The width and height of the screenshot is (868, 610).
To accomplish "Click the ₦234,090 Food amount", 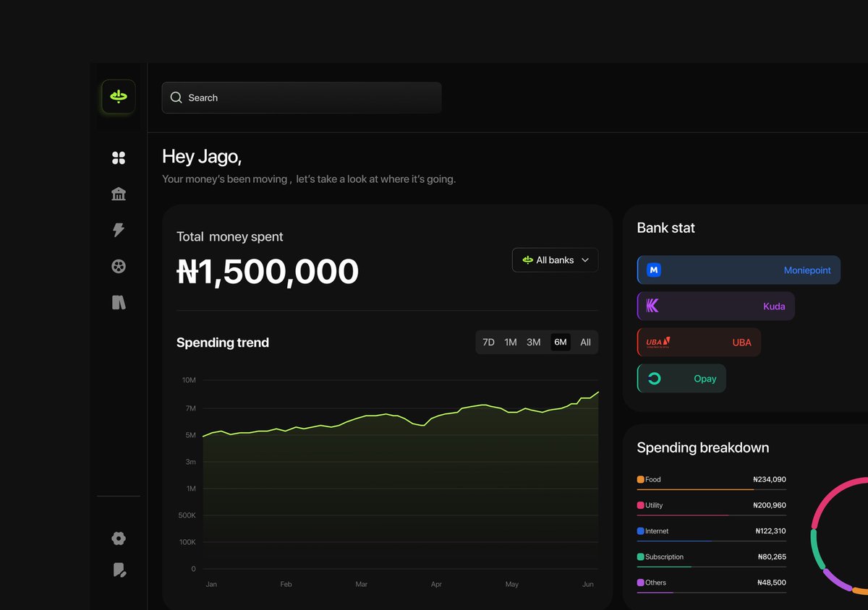I will click(770, 479).
